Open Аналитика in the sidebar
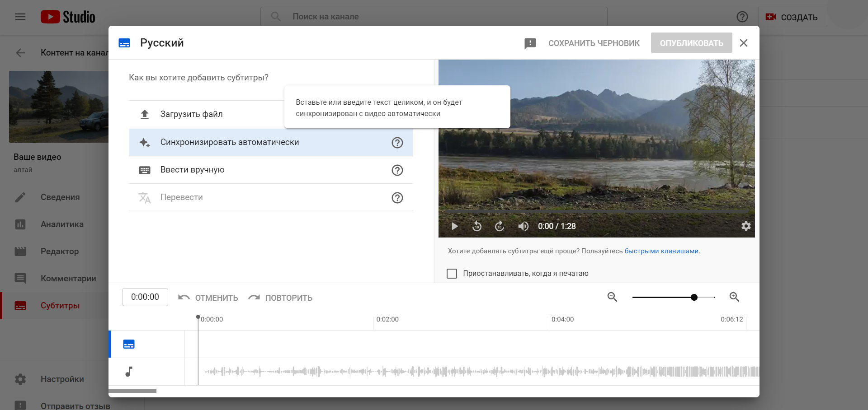 54,224
